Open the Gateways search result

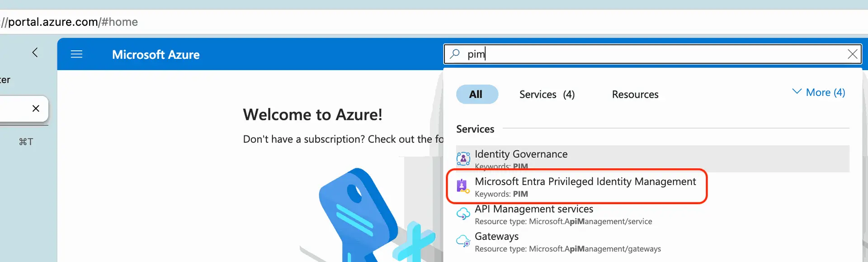click(x=496, y=237)
